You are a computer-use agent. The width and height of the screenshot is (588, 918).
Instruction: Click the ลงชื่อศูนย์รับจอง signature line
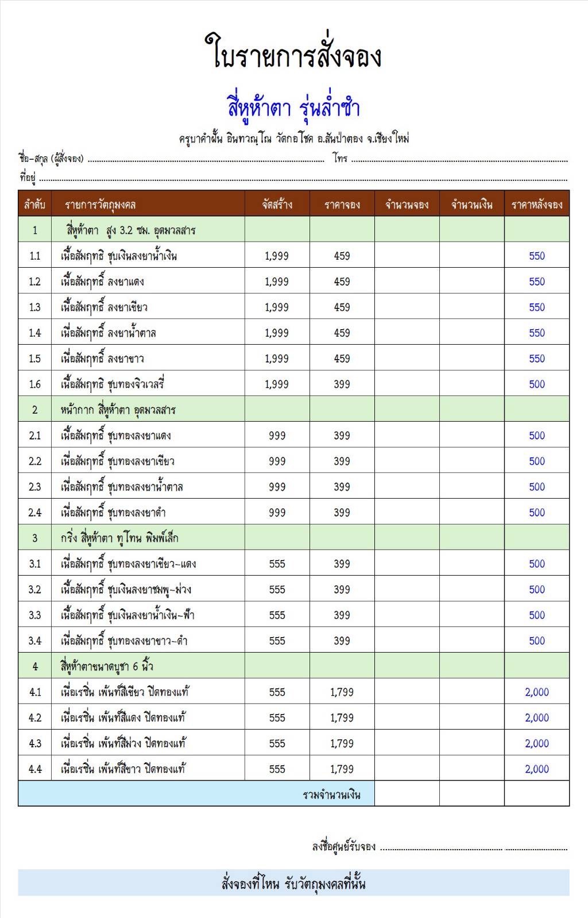[473, 847]
